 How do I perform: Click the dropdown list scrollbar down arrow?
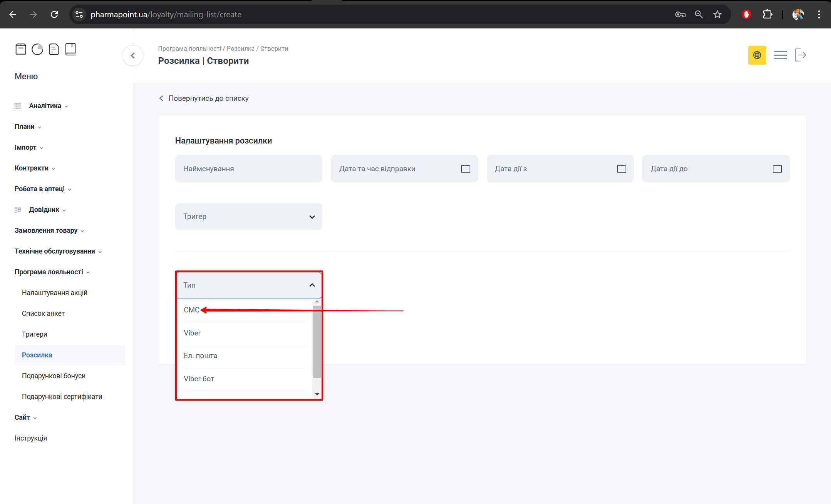coord(317,394)
